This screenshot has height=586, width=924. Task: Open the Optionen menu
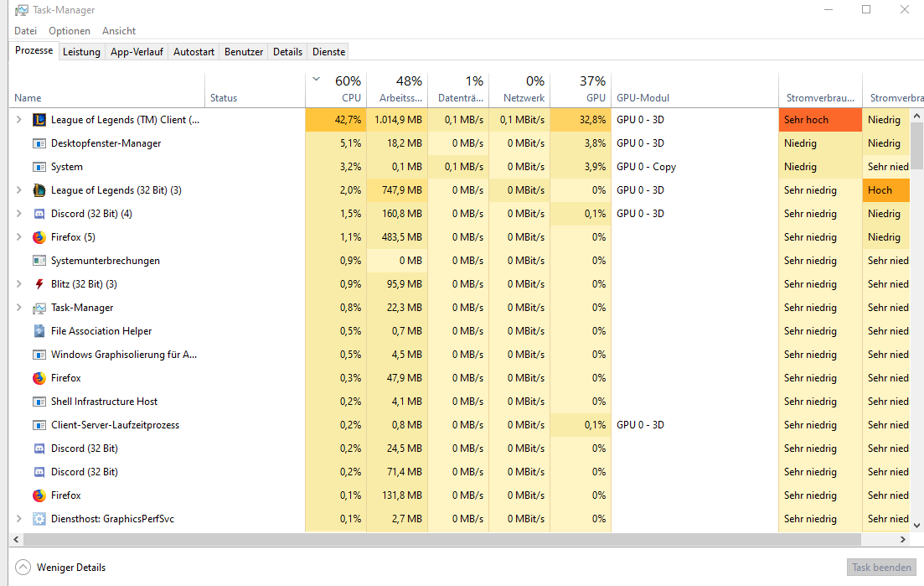70,31
